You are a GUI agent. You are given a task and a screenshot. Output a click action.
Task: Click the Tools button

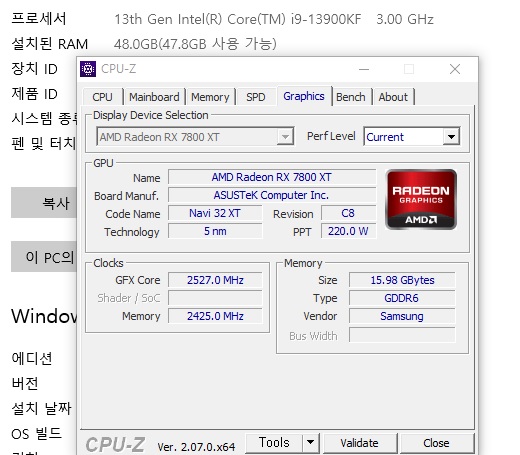(x=274, y=443)
